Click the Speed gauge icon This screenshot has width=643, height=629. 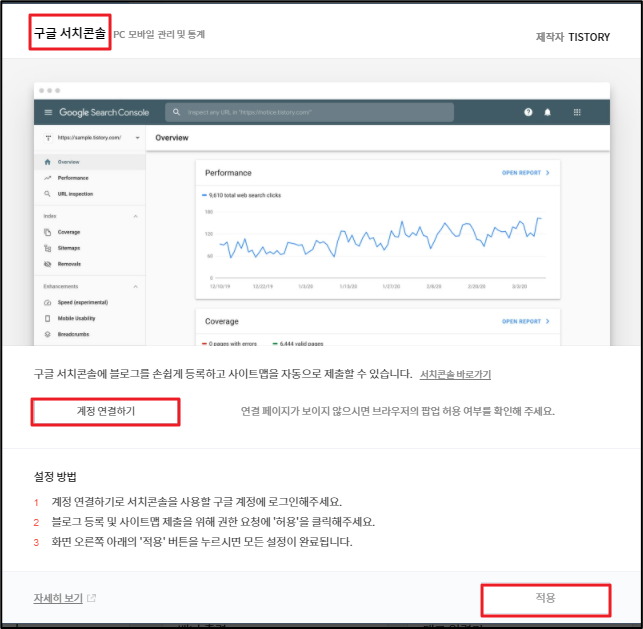click(48, 303)
